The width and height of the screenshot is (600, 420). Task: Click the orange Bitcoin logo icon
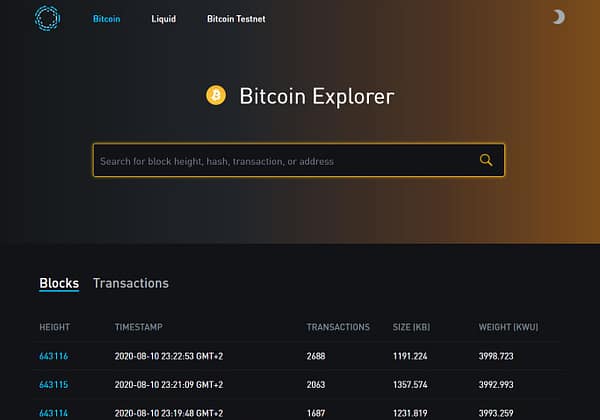215,96
